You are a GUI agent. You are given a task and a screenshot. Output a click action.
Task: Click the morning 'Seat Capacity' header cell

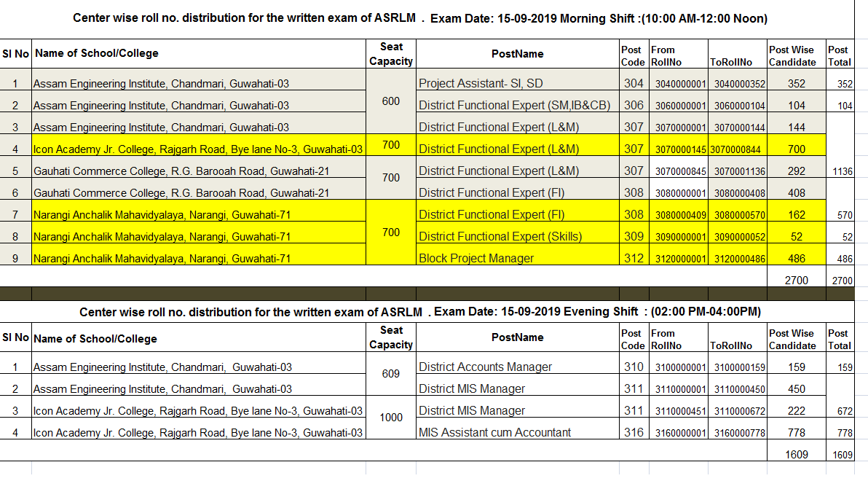pyautogui.click(x=391, y=54)
